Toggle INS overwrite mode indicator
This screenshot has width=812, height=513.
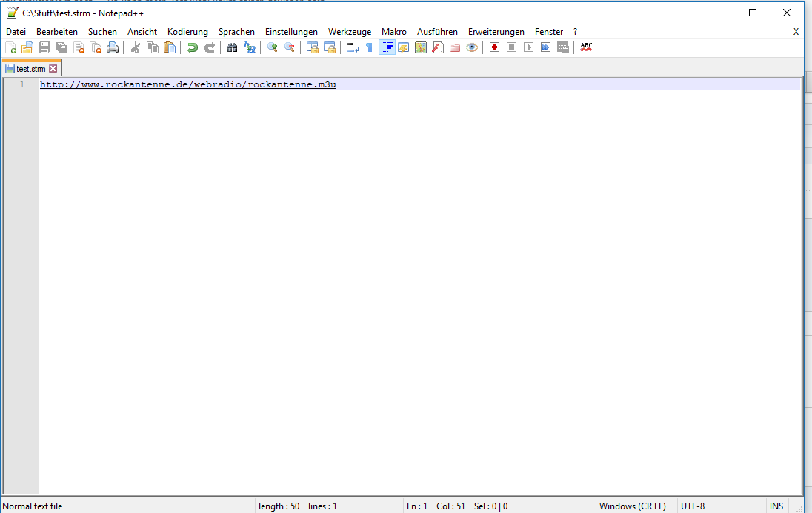776,506
